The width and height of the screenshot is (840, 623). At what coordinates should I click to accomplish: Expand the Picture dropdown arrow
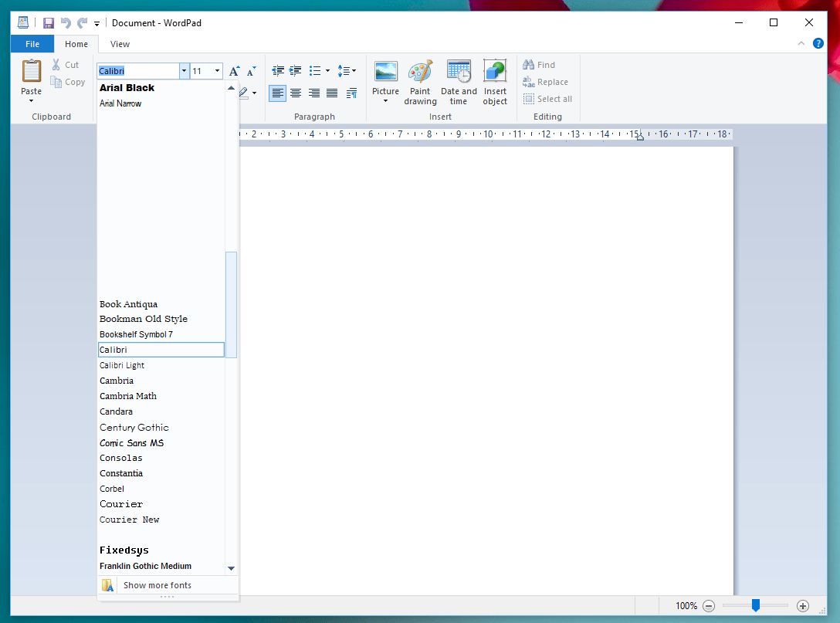[x=386, y=101]
